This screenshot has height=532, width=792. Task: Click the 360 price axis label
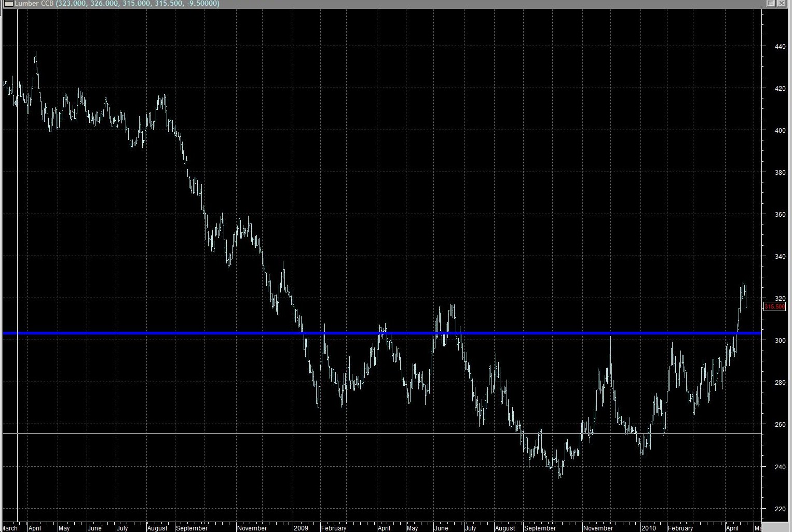click(x=780, y=215)
